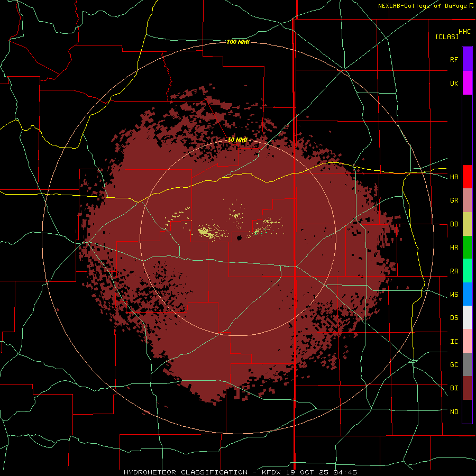
Task: Click the HR green legend swatch
Action: [467, 247]
